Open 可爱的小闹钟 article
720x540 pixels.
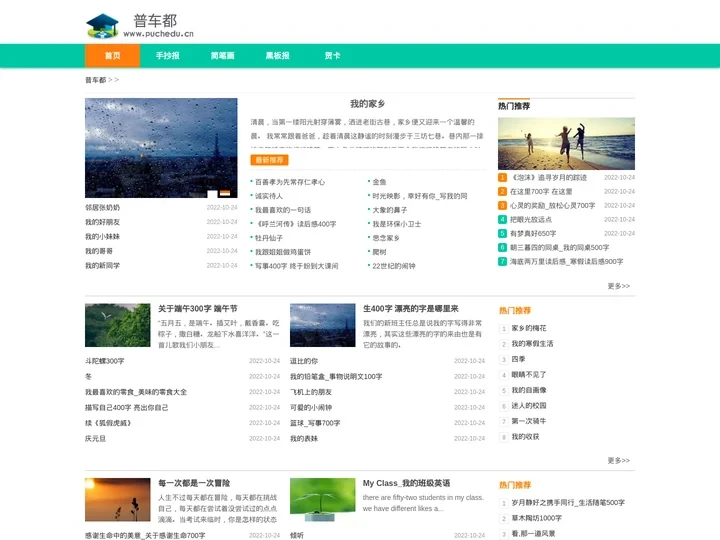click(311, 407)
